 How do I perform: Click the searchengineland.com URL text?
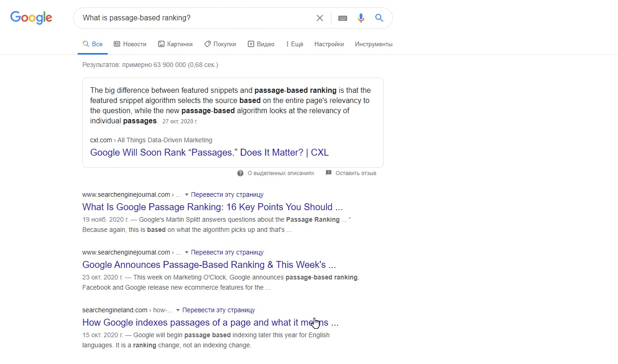coord(115,310)
